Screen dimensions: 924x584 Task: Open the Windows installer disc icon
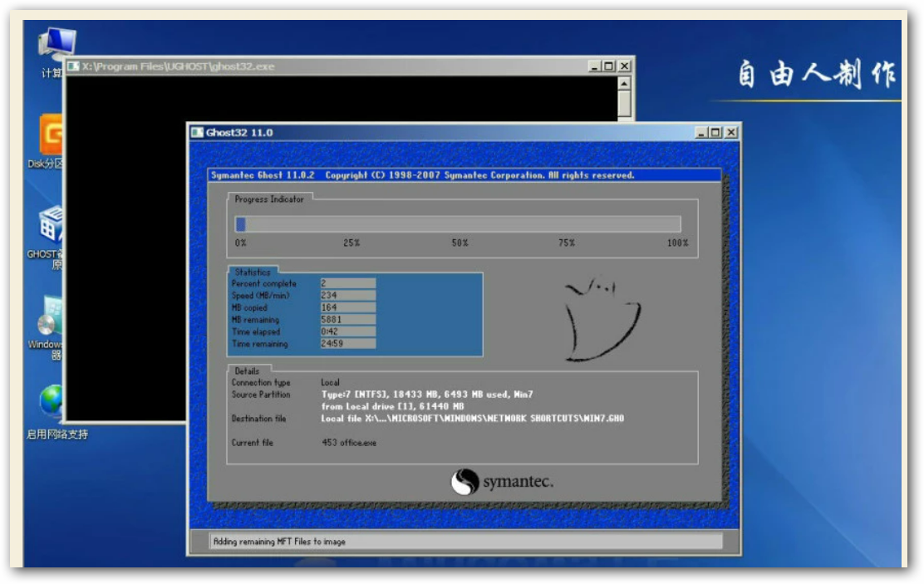(x=50, y=316)
